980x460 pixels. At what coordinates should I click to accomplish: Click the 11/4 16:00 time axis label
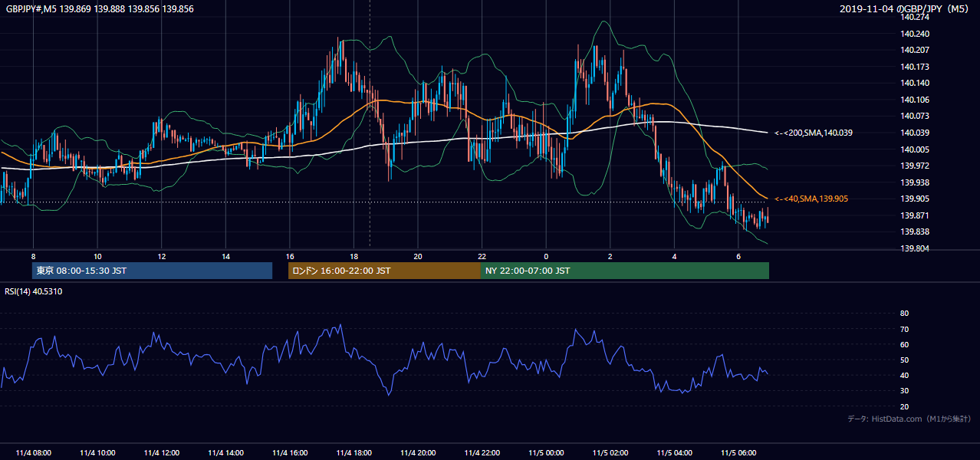289,452
